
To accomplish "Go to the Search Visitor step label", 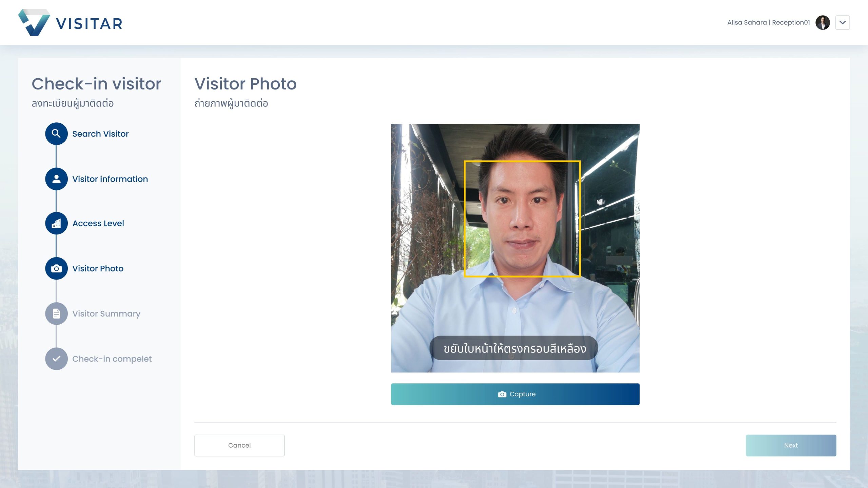I will pyautogui.click(x=100, y=134).
